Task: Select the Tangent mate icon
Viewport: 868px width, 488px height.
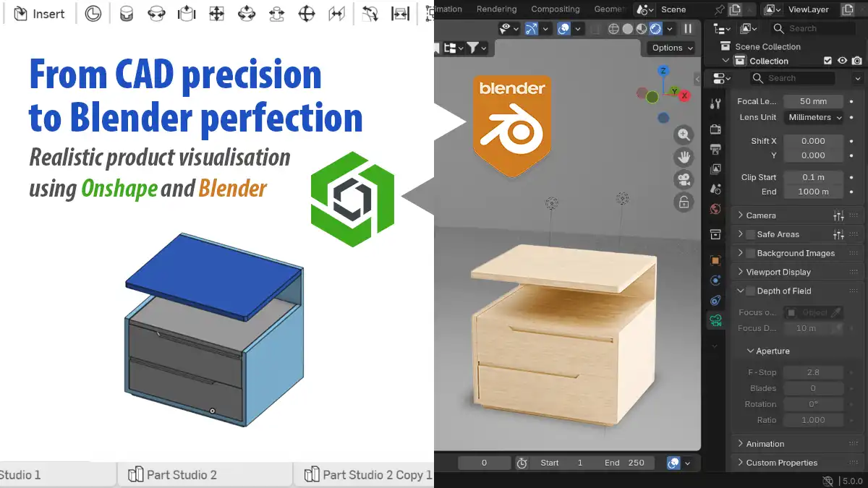Action: (370, 14)
